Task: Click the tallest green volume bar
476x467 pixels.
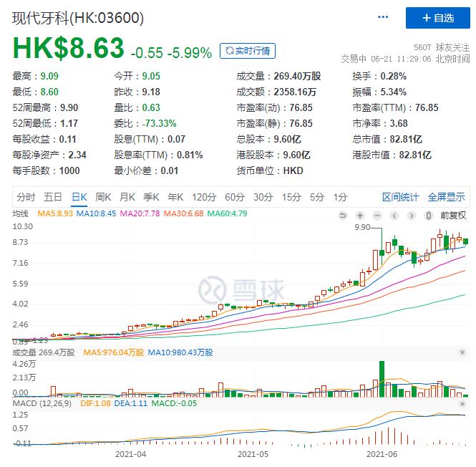Action: 382,379
